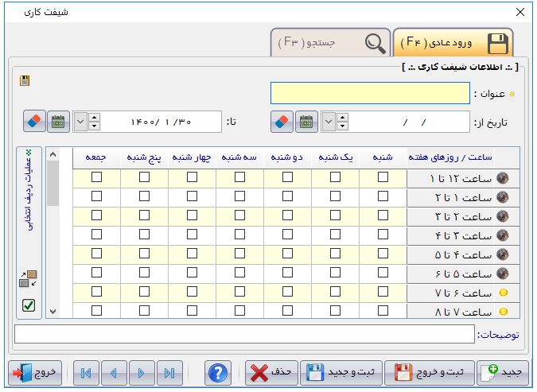
Task: Expand the dropdown arrow for the 'تا' end date
Action: [x=80, y=122]
